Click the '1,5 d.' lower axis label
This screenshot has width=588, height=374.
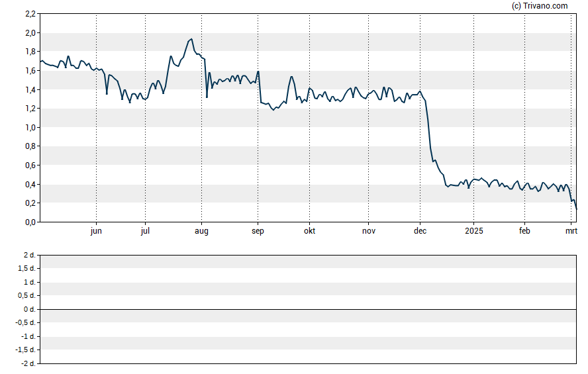[27, 268]
